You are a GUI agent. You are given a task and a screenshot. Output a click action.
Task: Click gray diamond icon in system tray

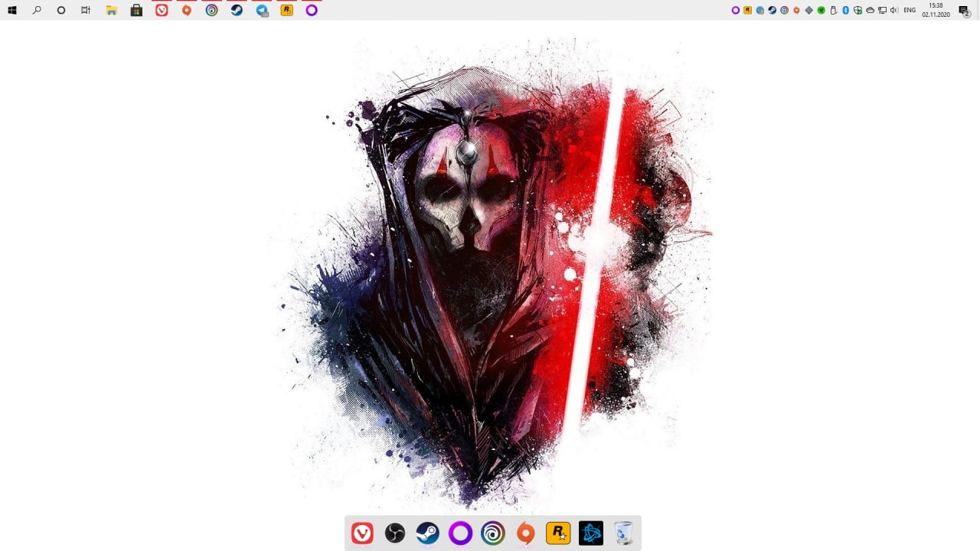(809, 10)
